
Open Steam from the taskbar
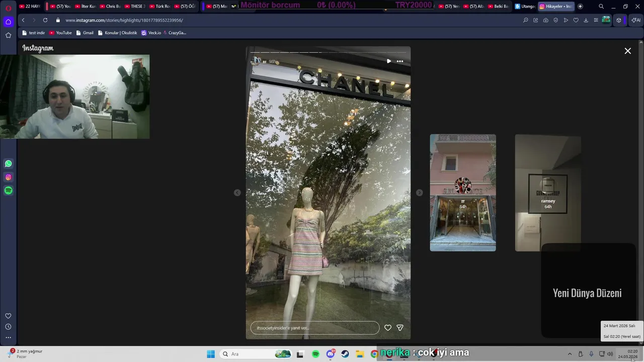[345, 354]
